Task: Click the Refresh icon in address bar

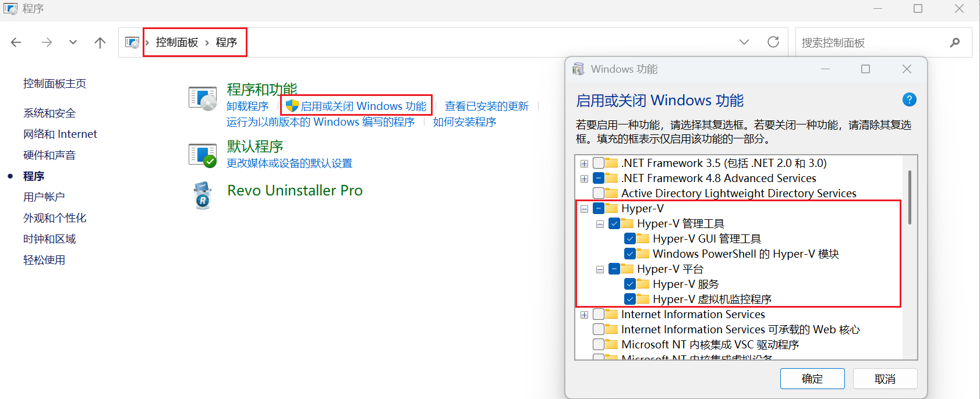Action: (x=773, y=42)
